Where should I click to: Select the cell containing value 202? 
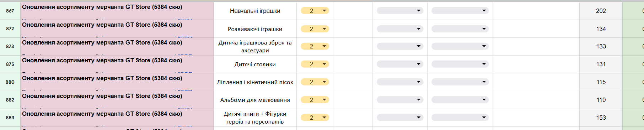[601, 11]
